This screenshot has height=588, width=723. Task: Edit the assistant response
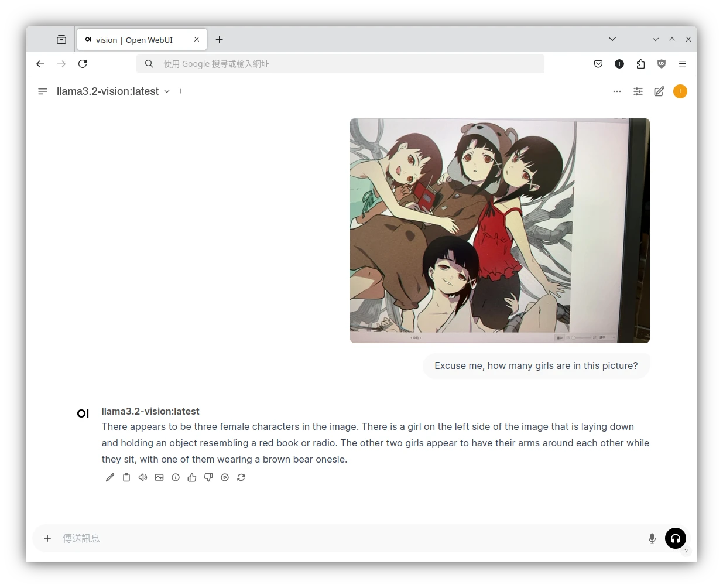[110, 477]
